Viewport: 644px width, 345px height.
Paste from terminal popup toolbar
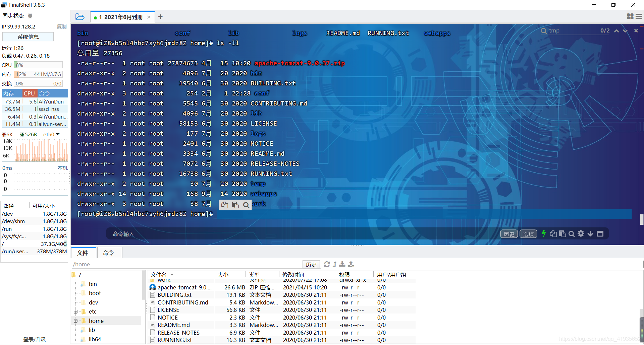point(235,205)
